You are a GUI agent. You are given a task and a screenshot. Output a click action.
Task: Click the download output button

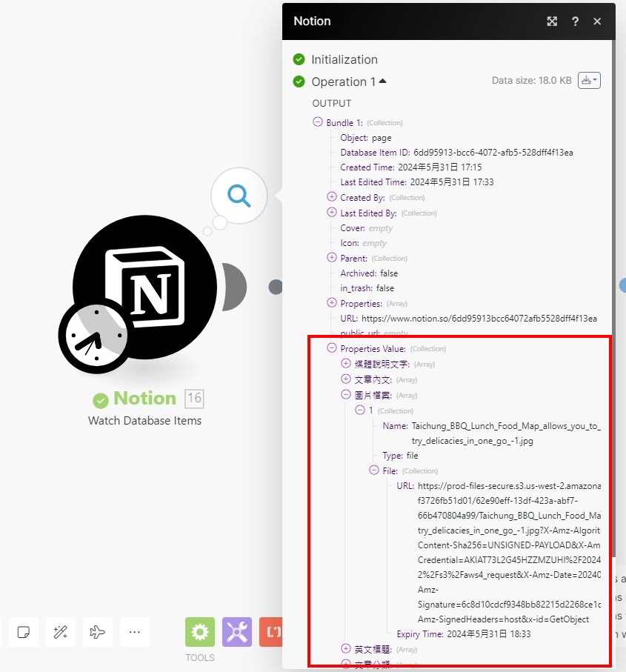(x=585, y=80)
